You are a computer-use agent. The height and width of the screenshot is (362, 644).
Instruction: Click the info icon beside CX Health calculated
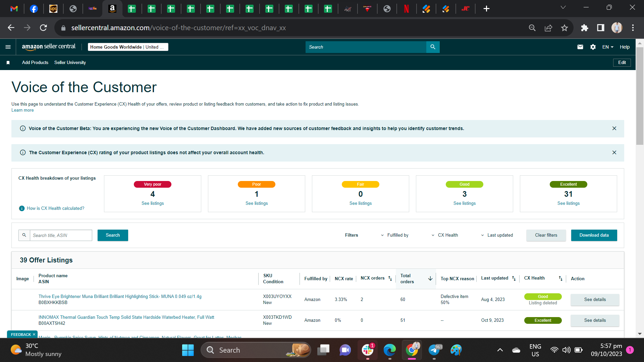pyautogui.click(x=22, y=208)
